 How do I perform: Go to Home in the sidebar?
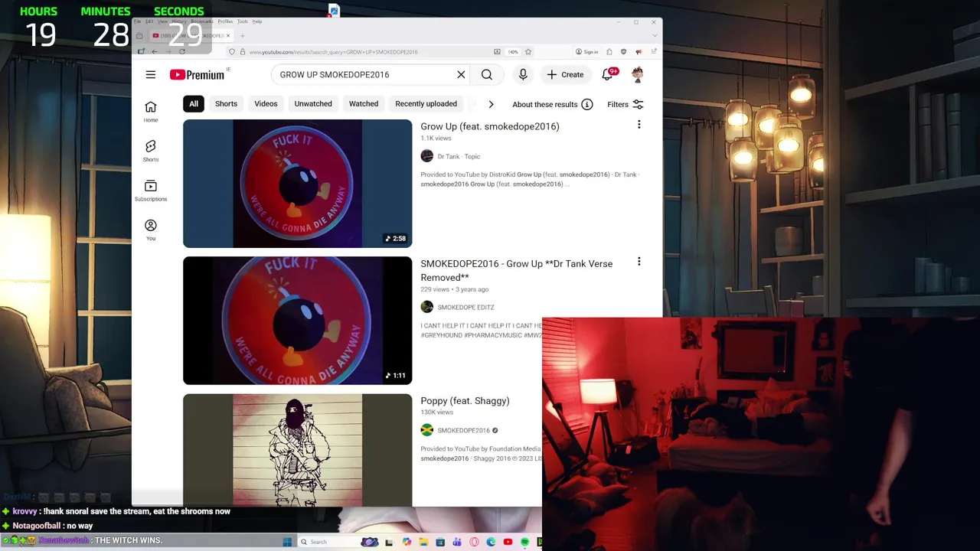click(151, 112)
